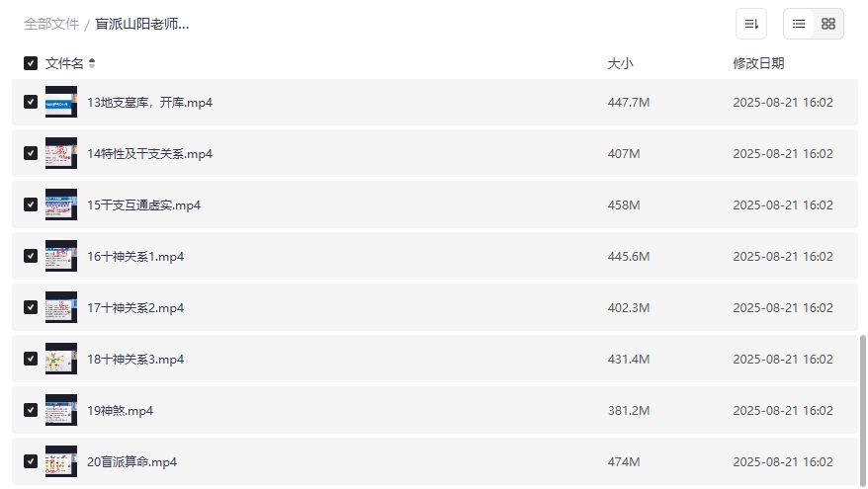Click the 文件名 column sort arrows

pyautogui.click(x=92, y=63)
